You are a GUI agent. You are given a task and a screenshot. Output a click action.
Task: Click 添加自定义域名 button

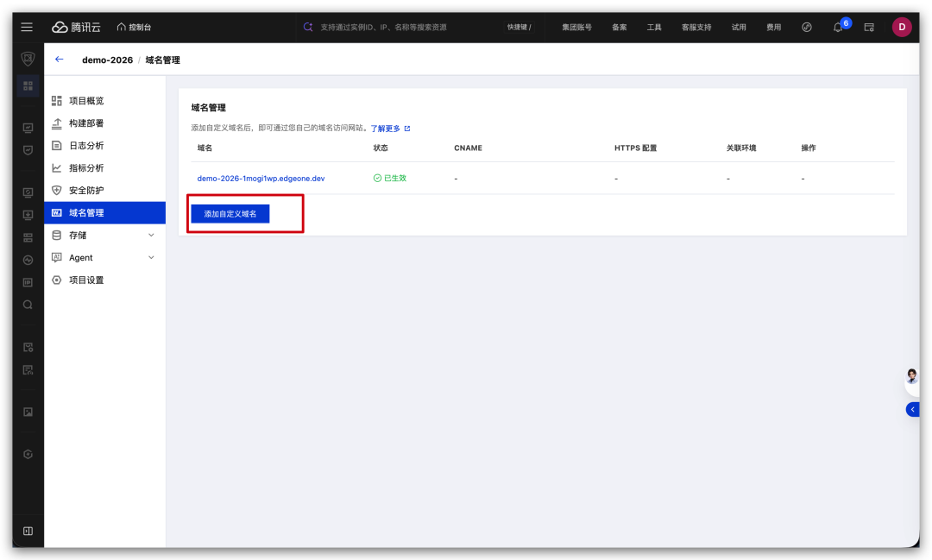230,214
